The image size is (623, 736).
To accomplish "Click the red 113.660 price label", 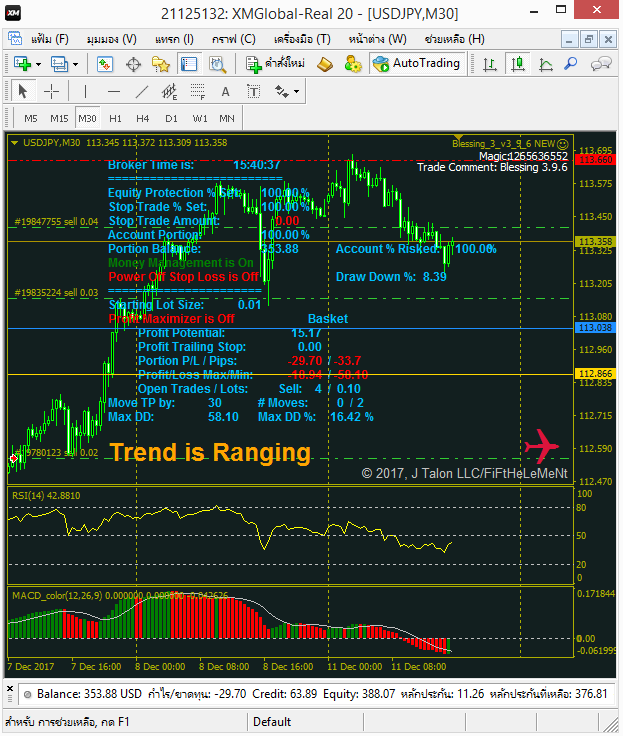I will coord(595,160).
